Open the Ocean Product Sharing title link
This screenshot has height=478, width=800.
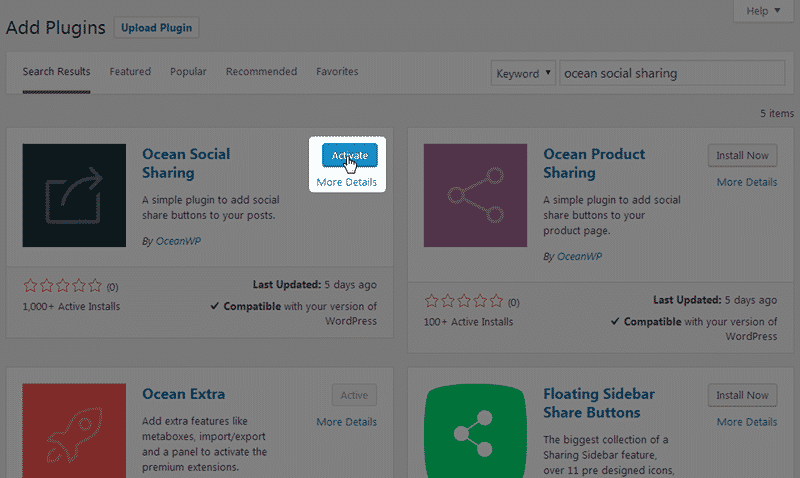594,163
